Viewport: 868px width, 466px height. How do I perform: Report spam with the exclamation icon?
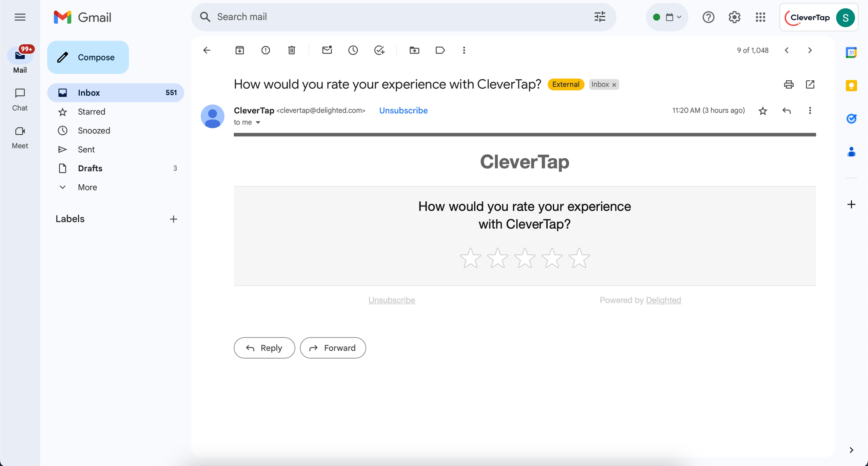coord(265,50)
